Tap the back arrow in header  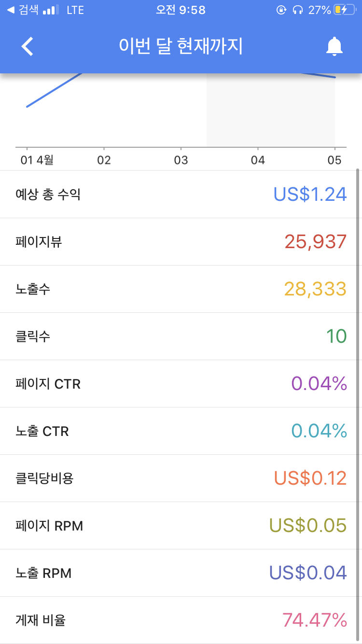click(28, 46)
